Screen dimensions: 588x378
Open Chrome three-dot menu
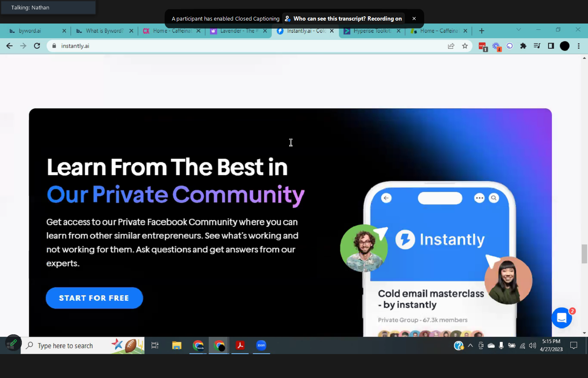[578, 46]
